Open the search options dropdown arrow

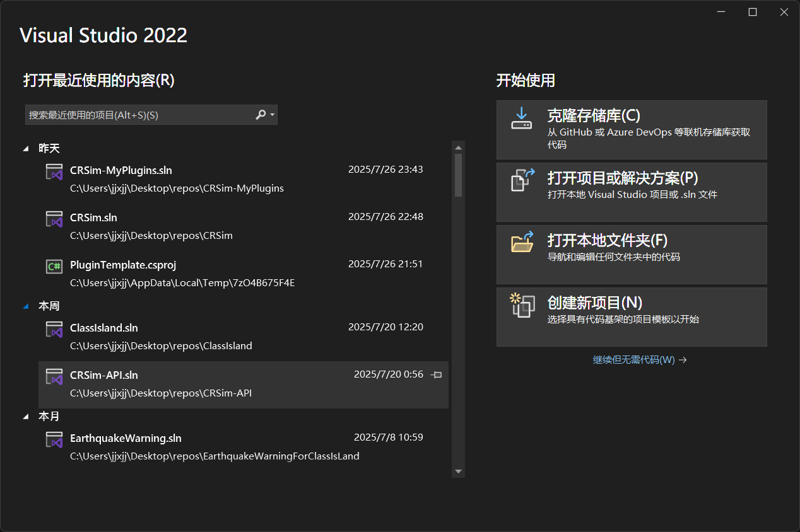(x=272, y=115)
